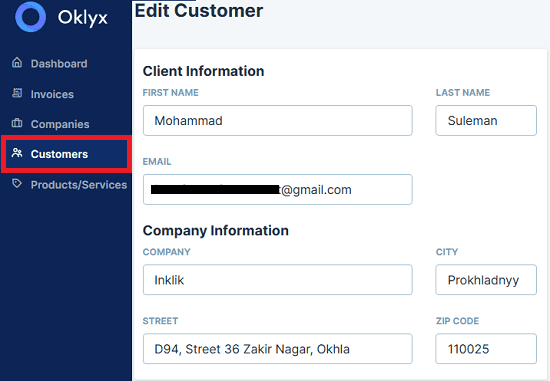
Task: Go to the Invoices menu label
Action: pos(52,94)
